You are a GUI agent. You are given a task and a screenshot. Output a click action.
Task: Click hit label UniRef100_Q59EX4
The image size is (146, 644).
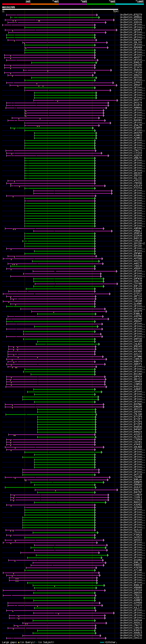[131, 233]
